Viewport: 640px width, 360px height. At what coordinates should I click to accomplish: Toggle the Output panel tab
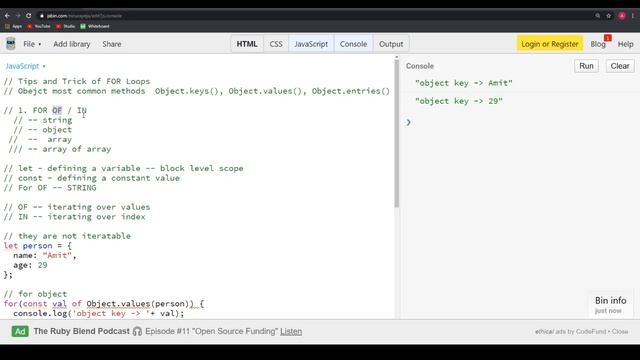pos(391,44)
